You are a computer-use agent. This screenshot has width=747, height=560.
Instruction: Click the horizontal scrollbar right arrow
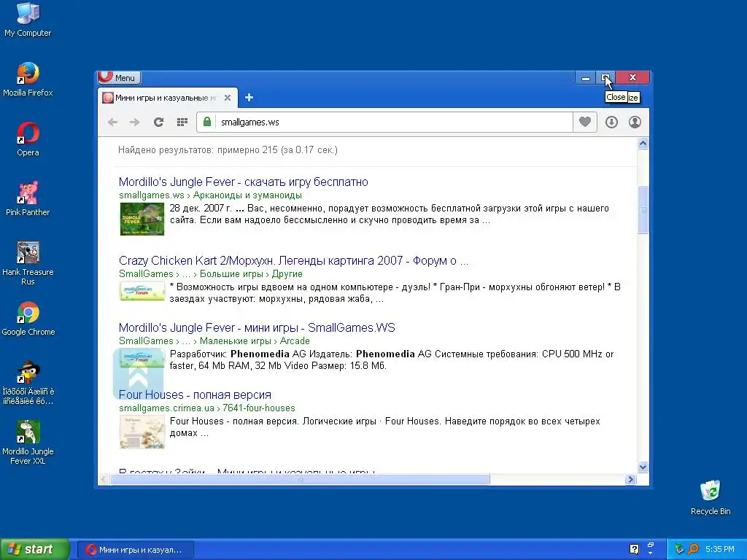631,480
